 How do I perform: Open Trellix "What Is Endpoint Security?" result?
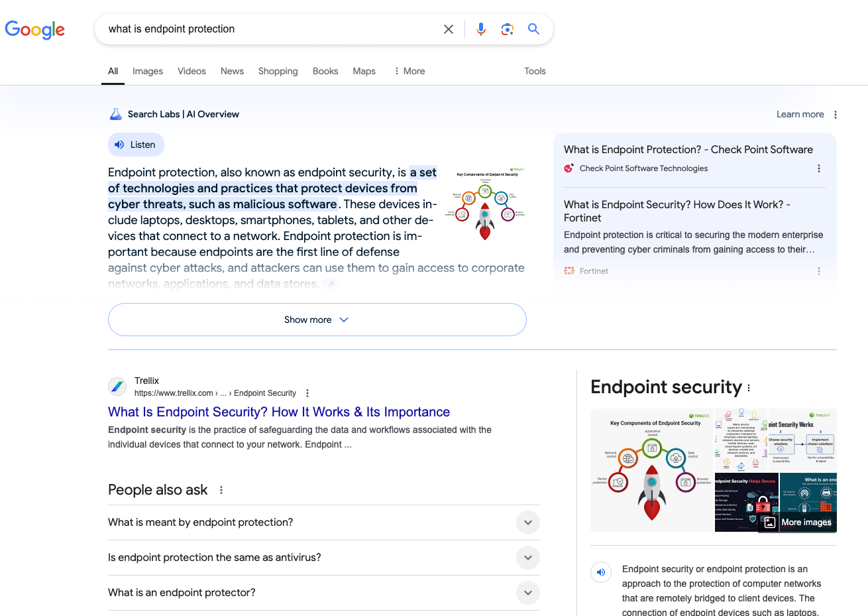279,412
